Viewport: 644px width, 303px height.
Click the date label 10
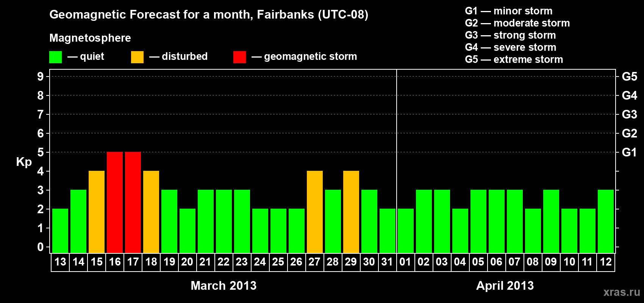tap(569, 262)
